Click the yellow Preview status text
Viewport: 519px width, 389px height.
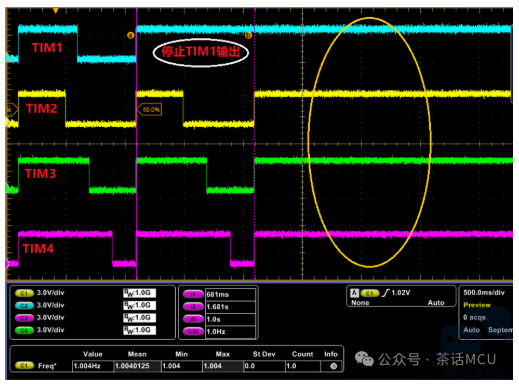tap(477, 305)
